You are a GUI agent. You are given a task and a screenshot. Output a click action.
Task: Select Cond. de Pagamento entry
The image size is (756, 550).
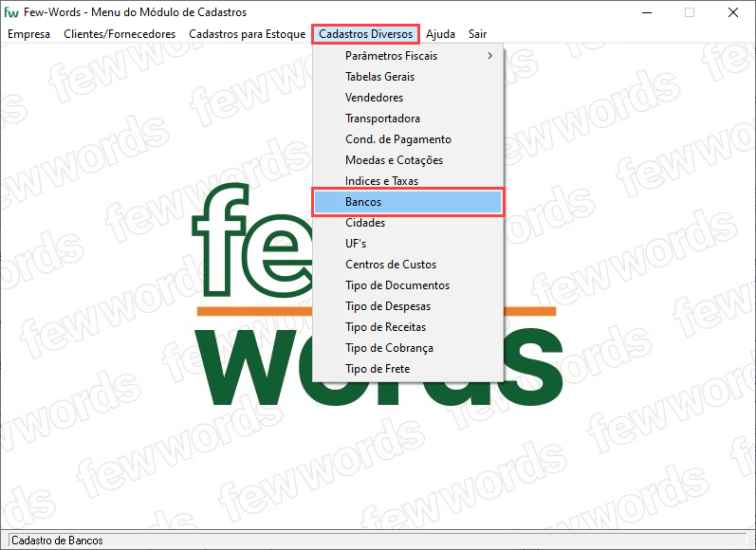(408, 139)
